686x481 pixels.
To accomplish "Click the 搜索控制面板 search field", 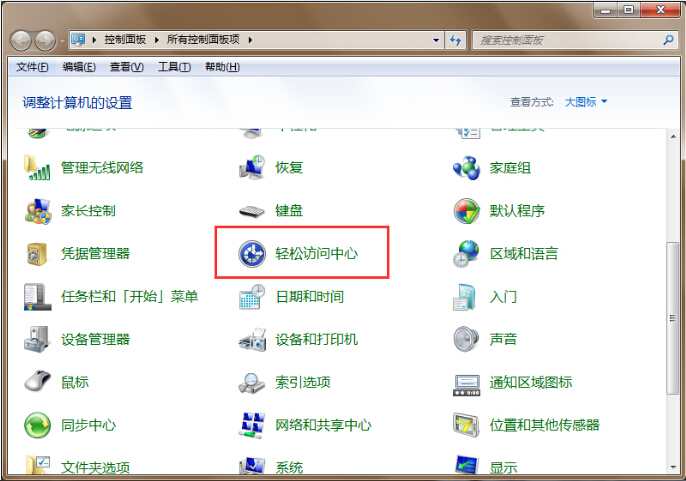I will tap(565, 40).
